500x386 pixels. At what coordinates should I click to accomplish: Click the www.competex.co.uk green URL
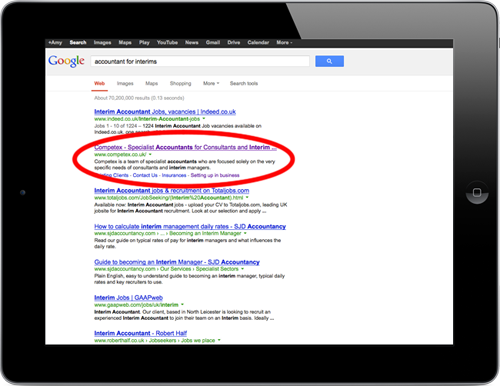tap(120, 155)
